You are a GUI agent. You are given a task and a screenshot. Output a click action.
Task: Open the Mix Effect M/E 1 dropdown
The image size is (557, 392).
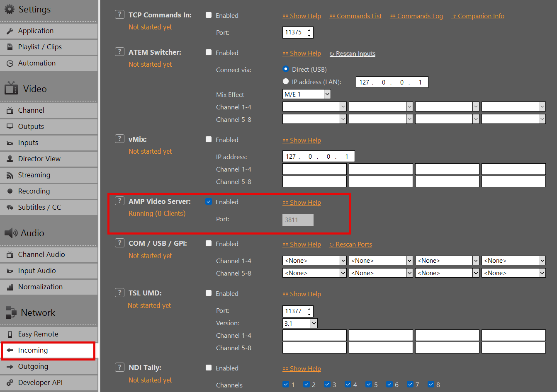(x=306, y=94)
